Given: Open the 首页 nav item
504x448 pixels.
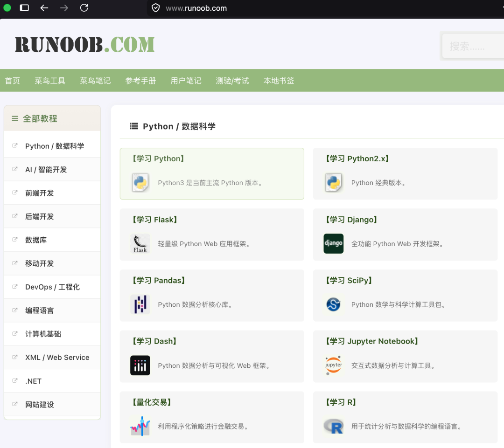Looking at the screenshot, I should (x=13, y=81).
